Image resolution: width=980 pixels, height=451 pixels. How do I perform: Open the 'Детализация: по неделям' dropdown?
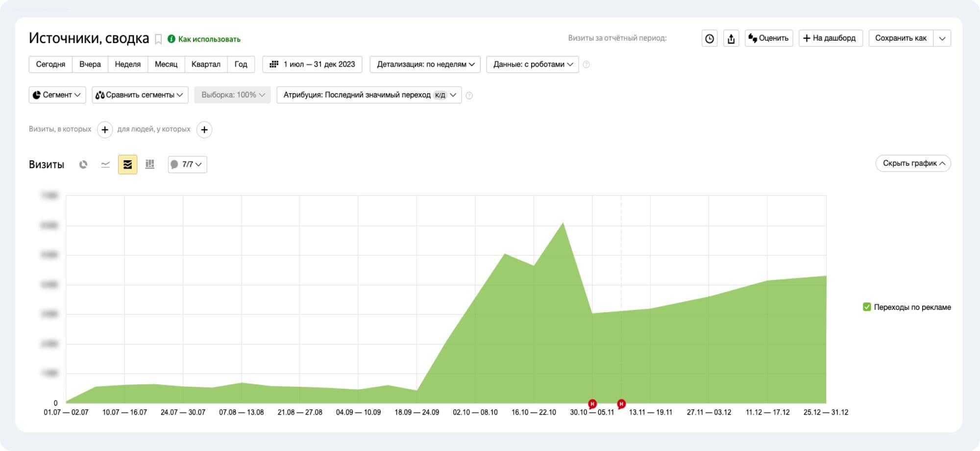(425, 65)
